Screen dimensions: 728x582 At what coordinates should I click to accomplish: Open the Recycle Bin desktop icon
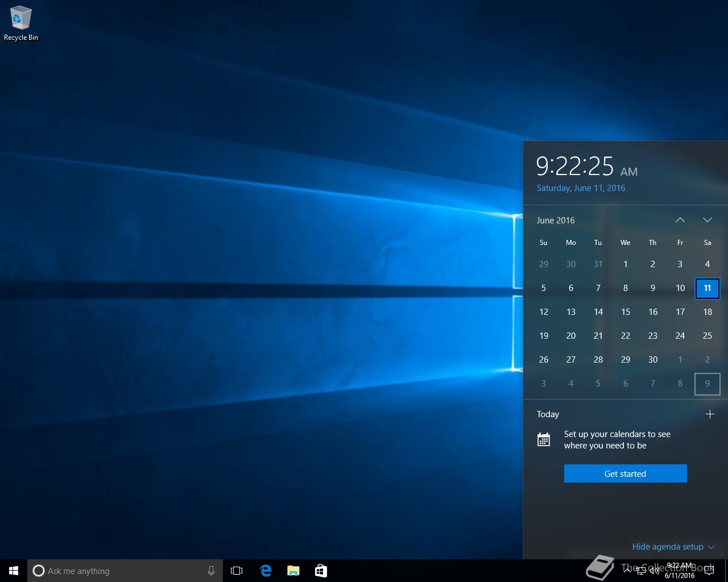[x=21, y=24]
